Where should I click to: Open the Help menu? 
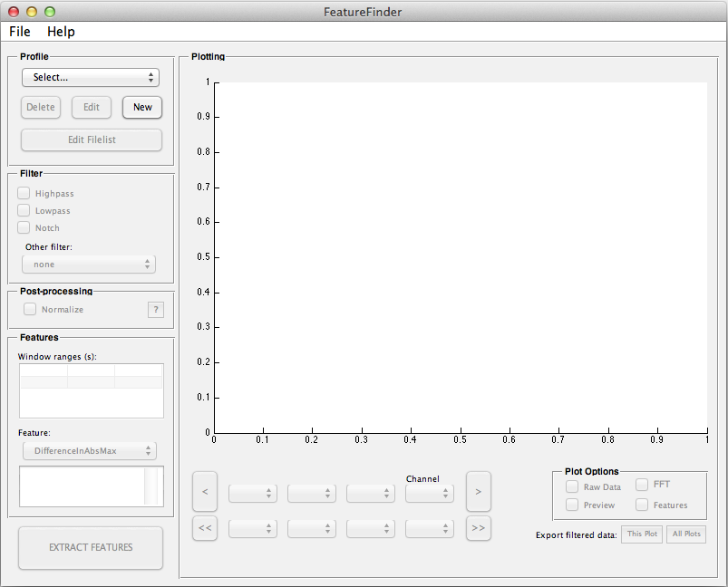point(61,32)
